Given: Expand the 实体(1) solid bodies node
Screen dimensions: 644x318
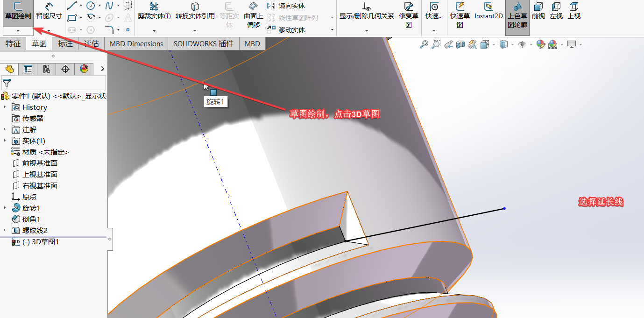Looking at the screenshot, I should (5, 141).
